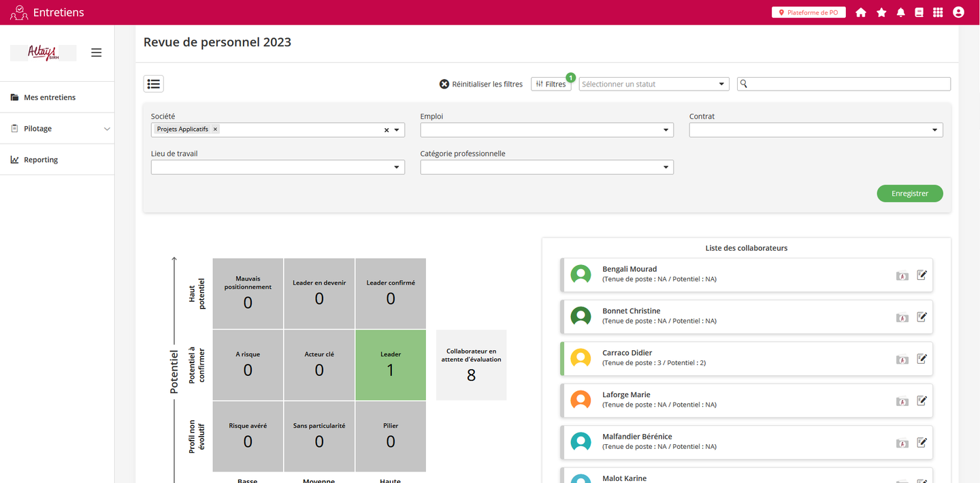Open notifications bell icon
The image size is (980, 483).
901,12
